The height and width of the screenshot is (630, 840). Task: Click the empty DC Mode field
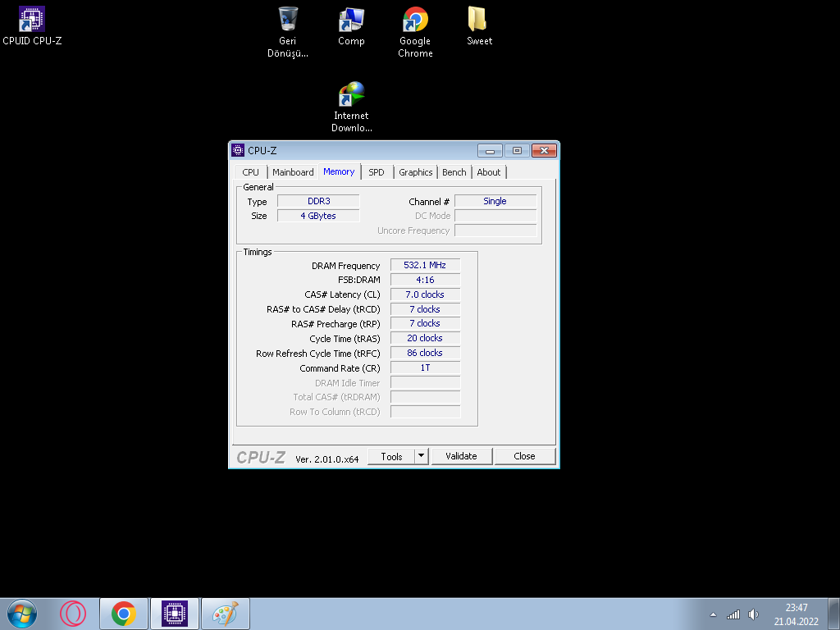tap(495, 216)
